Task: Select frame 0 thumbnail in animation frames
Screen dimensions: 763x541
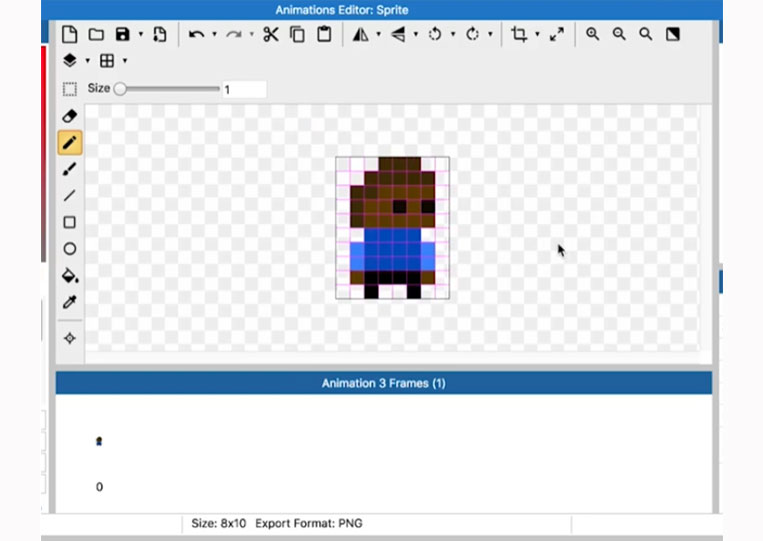Action: pyautogui.click(x=99, y=441)
